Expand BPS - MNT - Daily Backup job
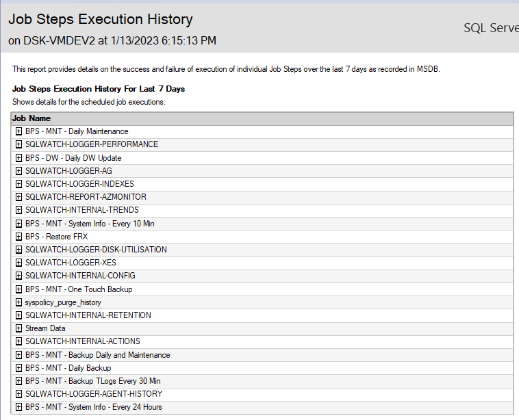Screen dimensions: 519x420 tap(19, 368)
